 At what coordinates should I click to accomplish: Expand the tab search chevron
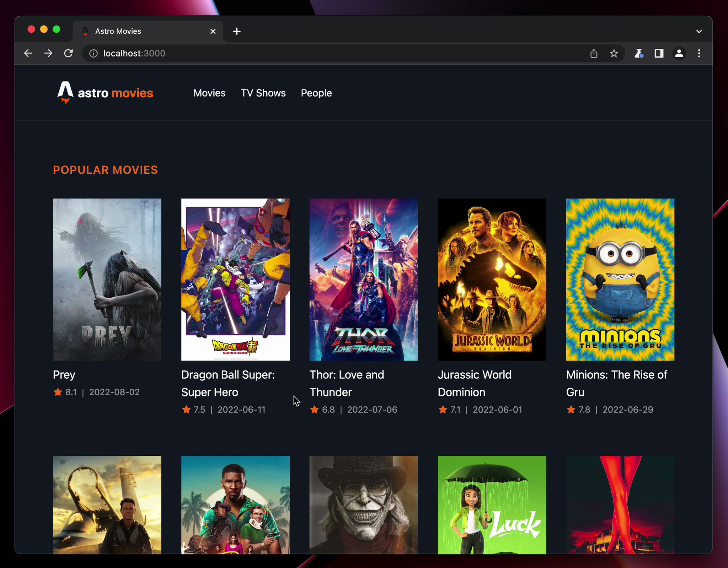coord(699,31)
